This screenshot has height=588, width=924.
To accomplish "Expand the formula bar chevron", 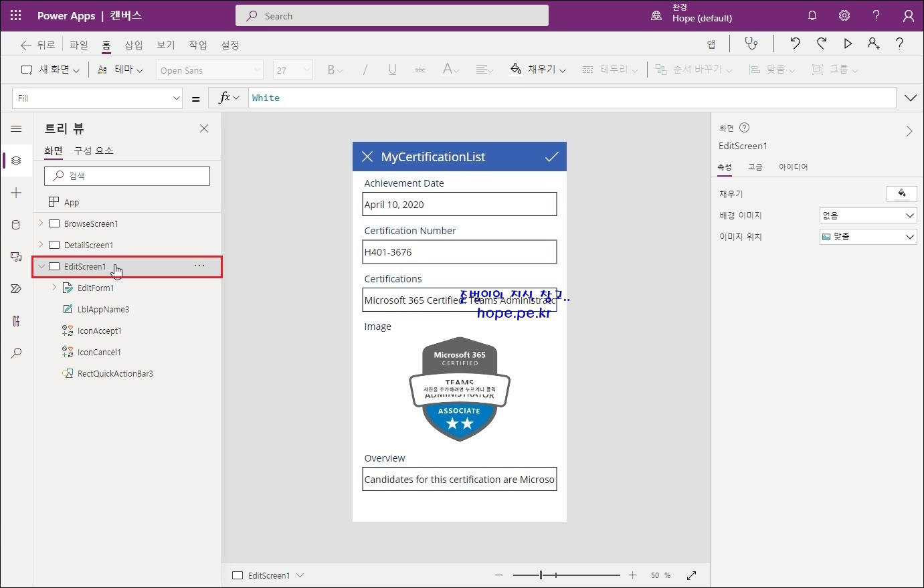I will point(911,98).
